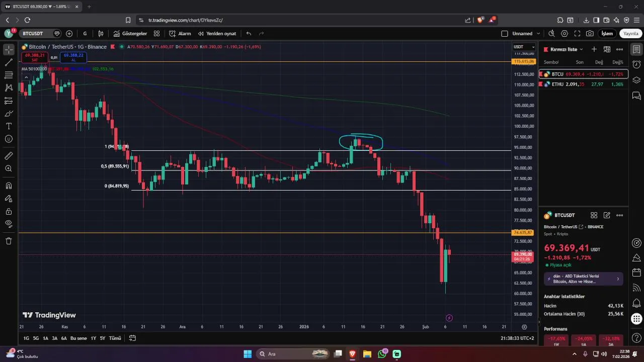
Task: Open the details grid icon beside BTCUSDT
Action: 594,215
